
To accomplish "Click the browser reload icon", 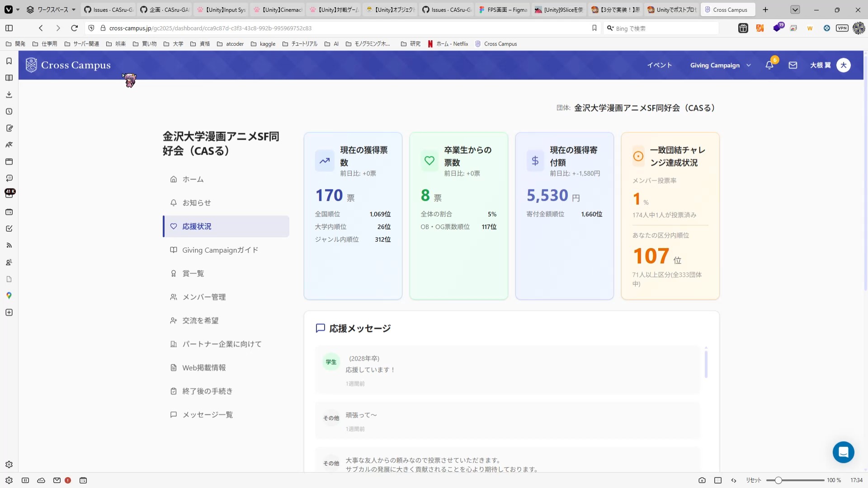I will point(75,28).
